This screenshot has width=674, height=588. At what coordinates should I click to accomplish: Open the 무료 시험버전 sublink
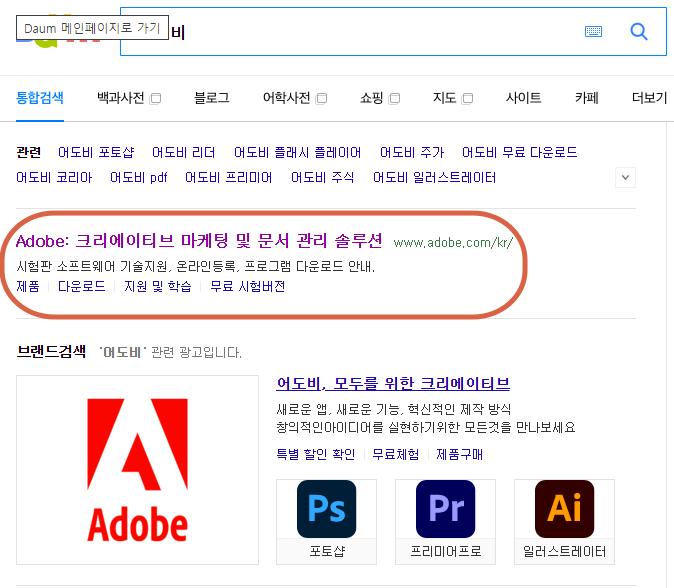248,286
